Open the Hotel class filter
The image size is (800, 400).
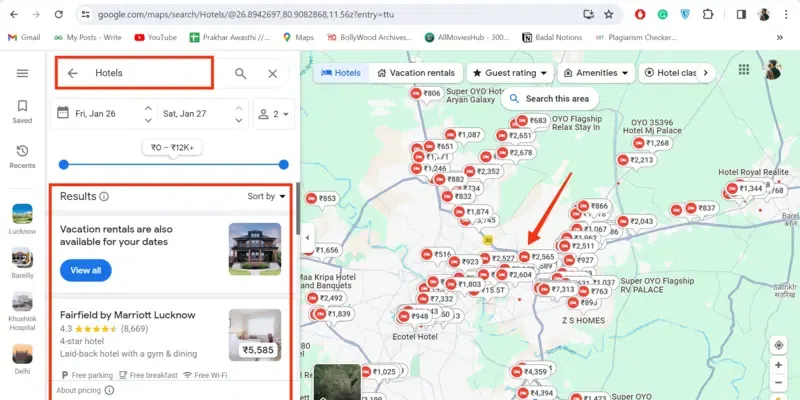(670, 73)
